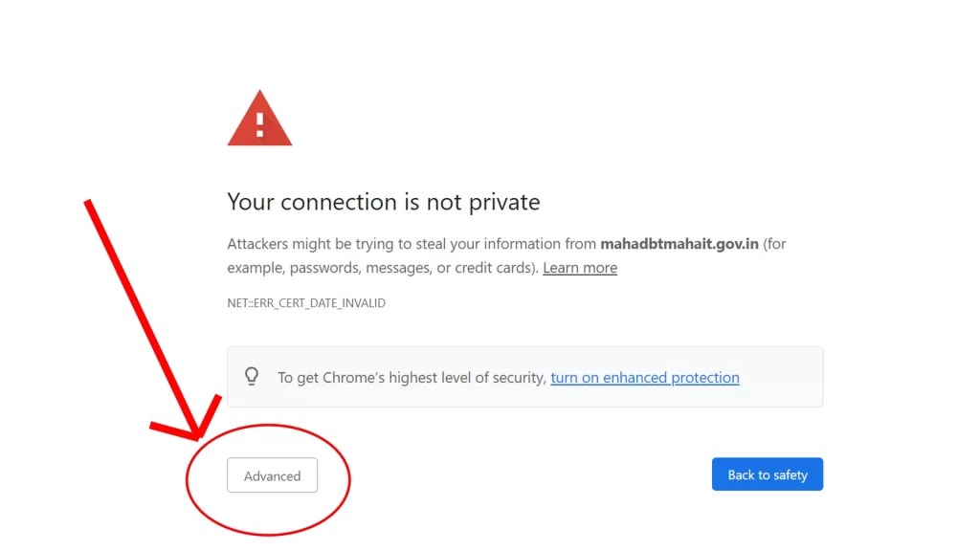Click the bold mahadbtmahait.gov.in domain text
This screenshot has width=980, height=551.
click(678, 243)
